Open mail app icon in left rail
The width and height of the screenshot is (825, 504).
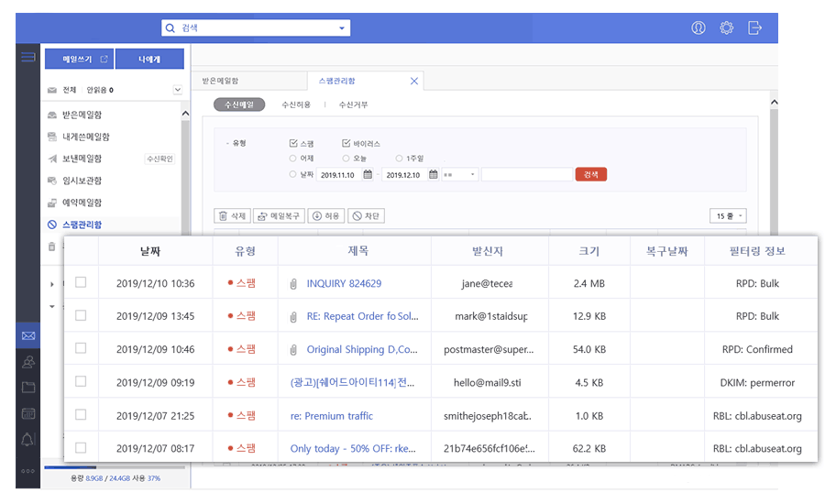27,335
